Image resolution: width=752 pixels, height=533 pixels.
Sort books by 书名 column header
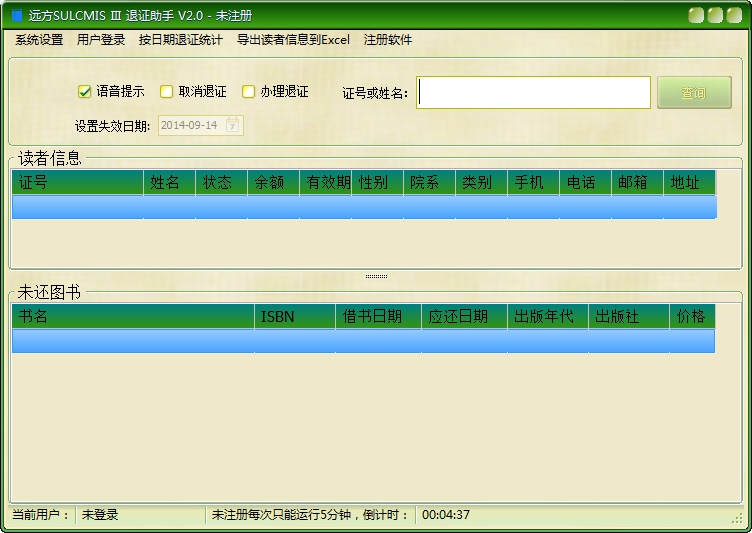pyautogui.click(x=133, y=316)
